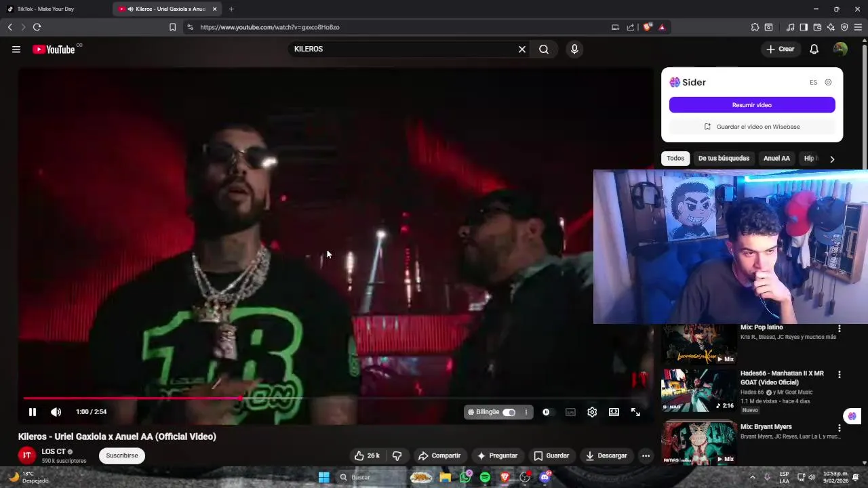This screenshot has width=868, height=488.
Task: Open Bilingüe options three-dot menu
Action: click(x=526, y=412)
